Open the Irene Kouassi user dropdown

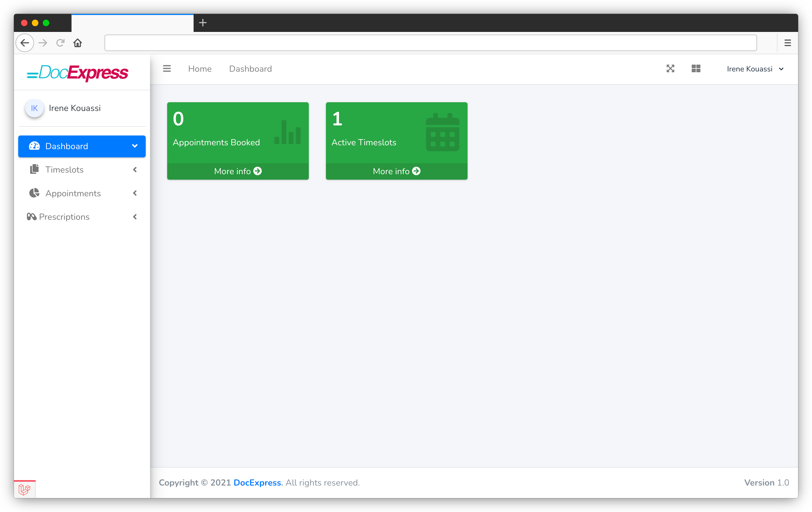(755, 69)
